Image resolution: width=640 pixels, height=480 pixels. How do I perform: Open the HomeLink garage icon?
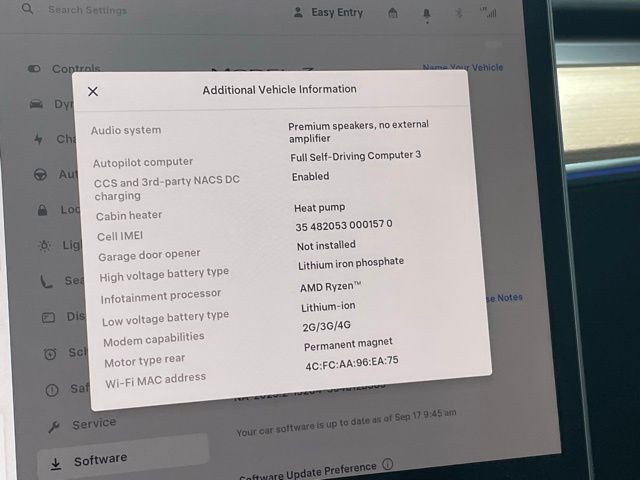click(x=393, y=13)
